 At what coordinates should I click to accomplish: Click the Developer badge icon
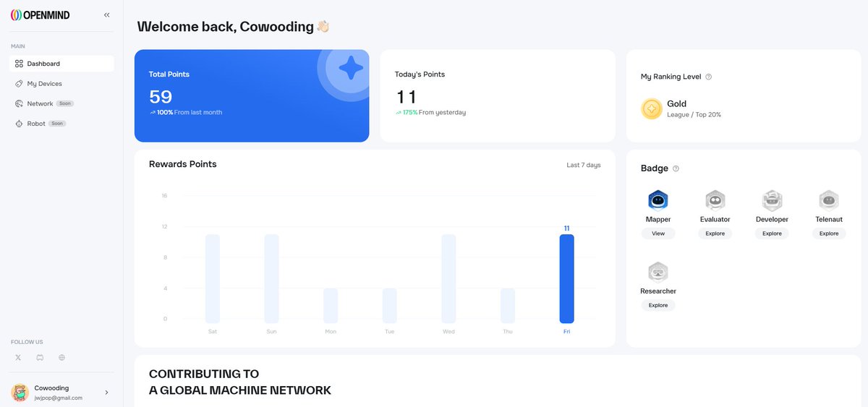772,200
